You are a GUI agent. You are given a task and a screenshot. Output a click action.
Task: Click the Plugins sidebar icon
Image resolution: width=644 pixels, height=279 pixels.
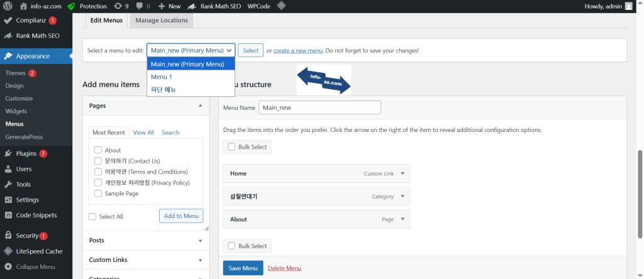[8, 153]
